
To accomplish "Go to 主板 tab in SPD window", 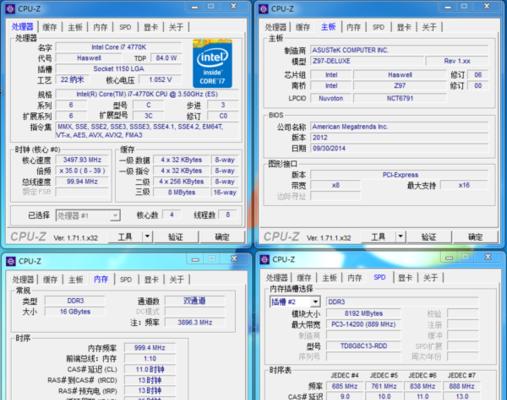I will click(x=330, y=277).
